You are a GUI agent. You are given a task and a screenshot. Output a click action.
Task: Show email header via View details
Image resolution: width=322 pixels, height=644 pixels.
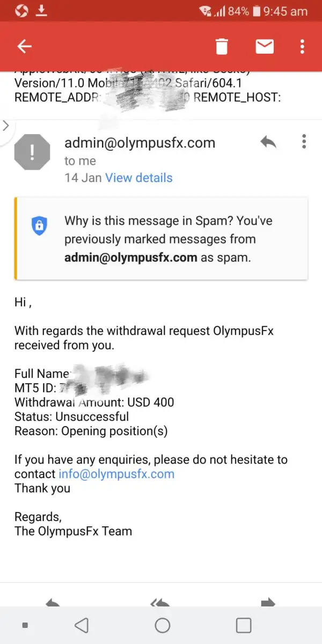click(x=138, y=178)
